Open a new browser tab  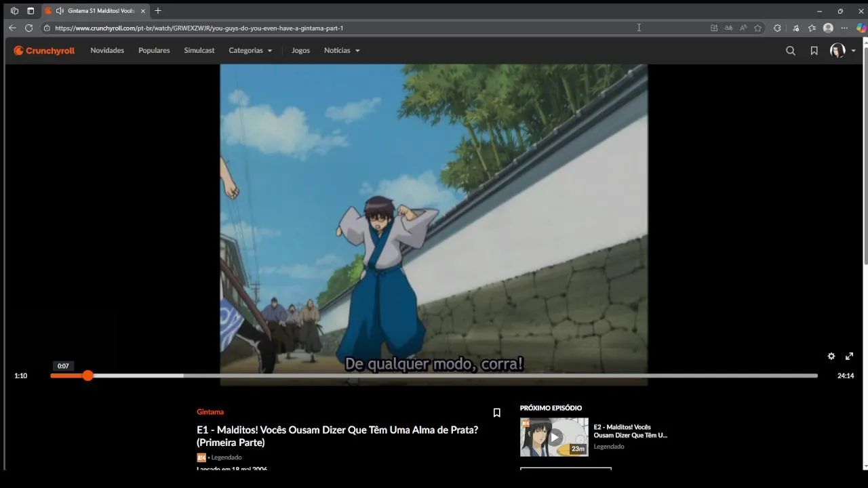[x=158, y=11]
